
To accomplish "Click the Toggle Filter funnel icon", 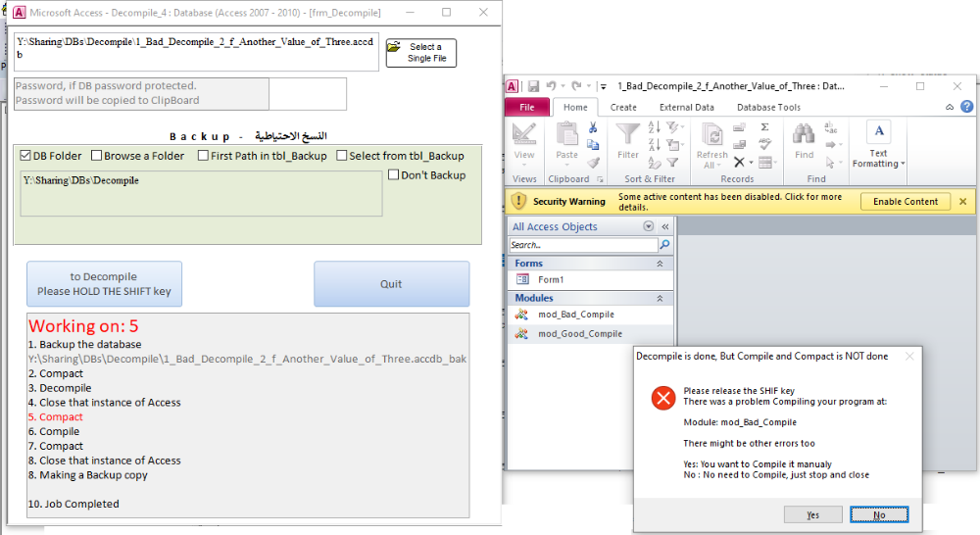I will (672, 163).
